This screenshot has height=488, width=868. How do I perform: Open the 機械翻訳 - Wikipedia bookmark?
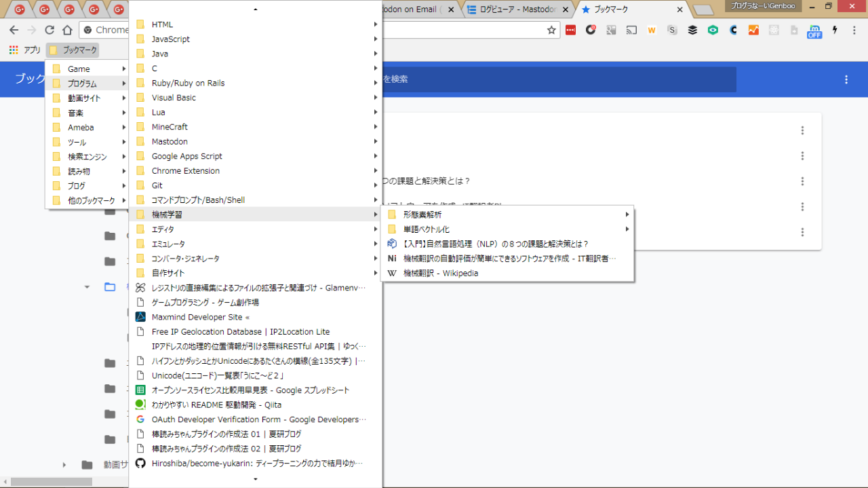tap(440, 274)
